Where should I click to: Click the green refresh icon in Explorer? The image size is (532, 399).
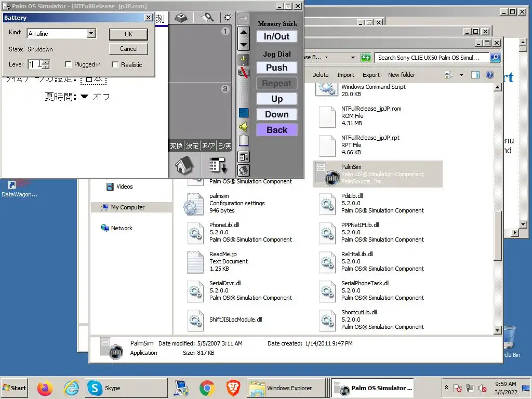[365, 57]
